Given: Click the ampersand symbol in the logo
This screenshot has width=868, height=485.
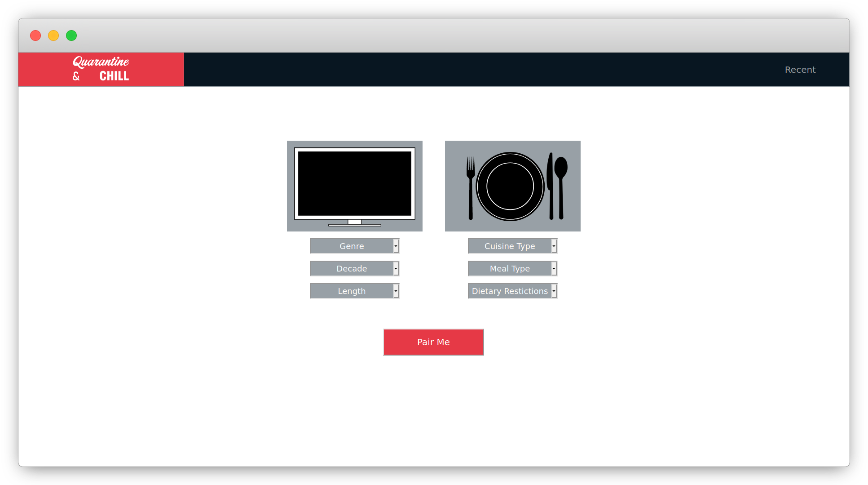Looking at the screenshot, I should [76, 76].
